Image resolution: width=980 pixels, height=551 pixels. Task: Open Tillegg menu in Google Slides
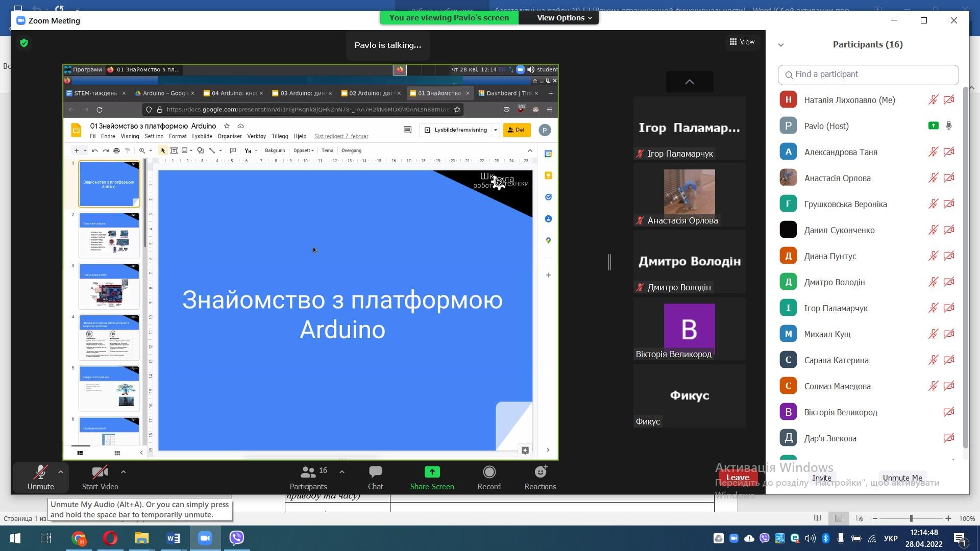point(280,136)
